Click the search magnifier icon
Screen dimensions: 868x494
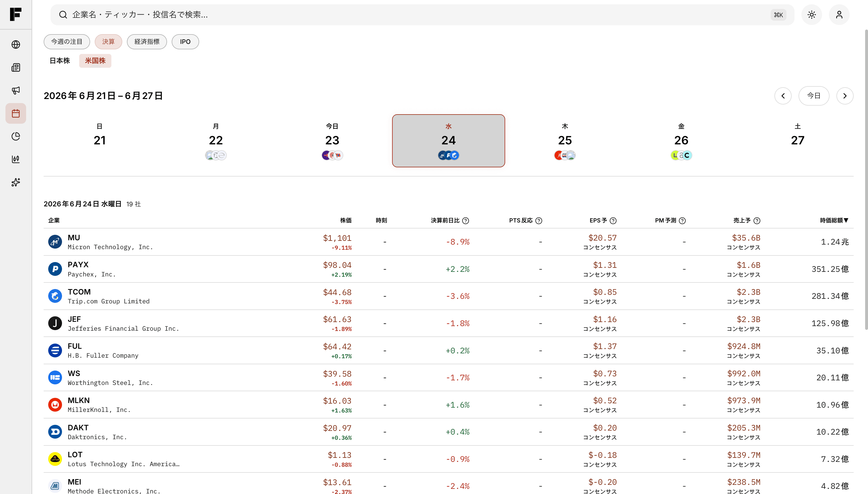click(x=63, y=15)
